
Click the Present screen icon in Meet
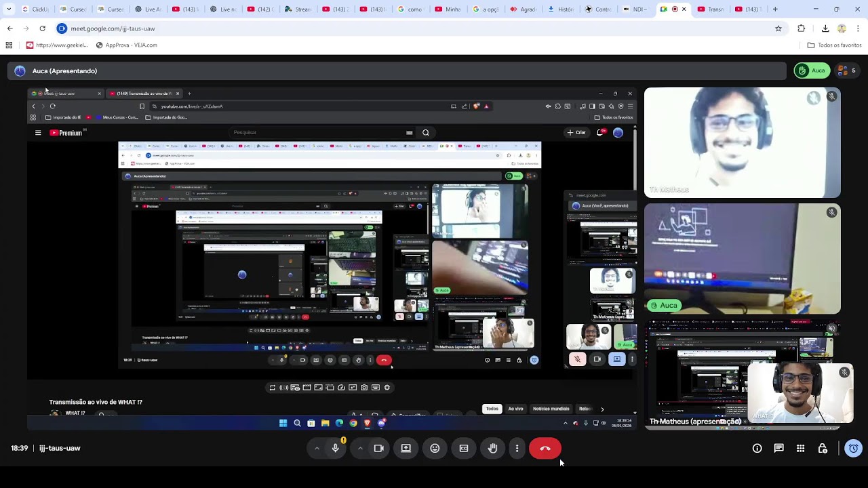[x=406, y=448]
